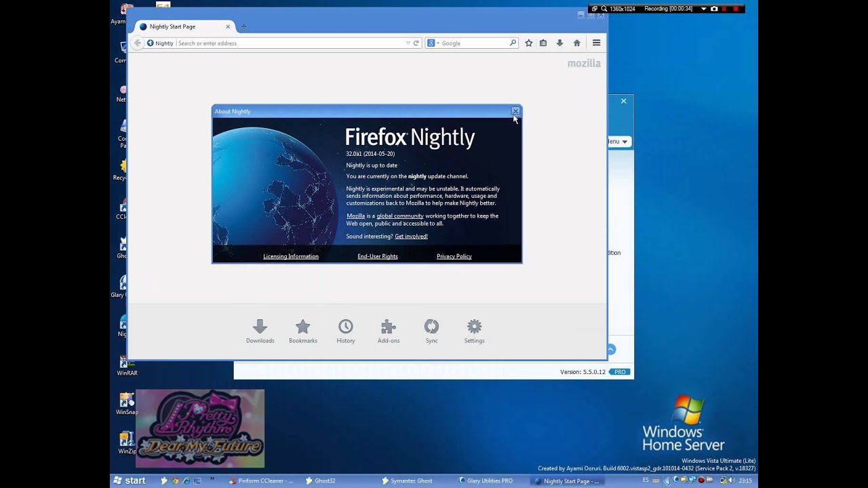Open a new tab with plus button
The width and height of the screenshot is (868, 488).
[243, 26]
